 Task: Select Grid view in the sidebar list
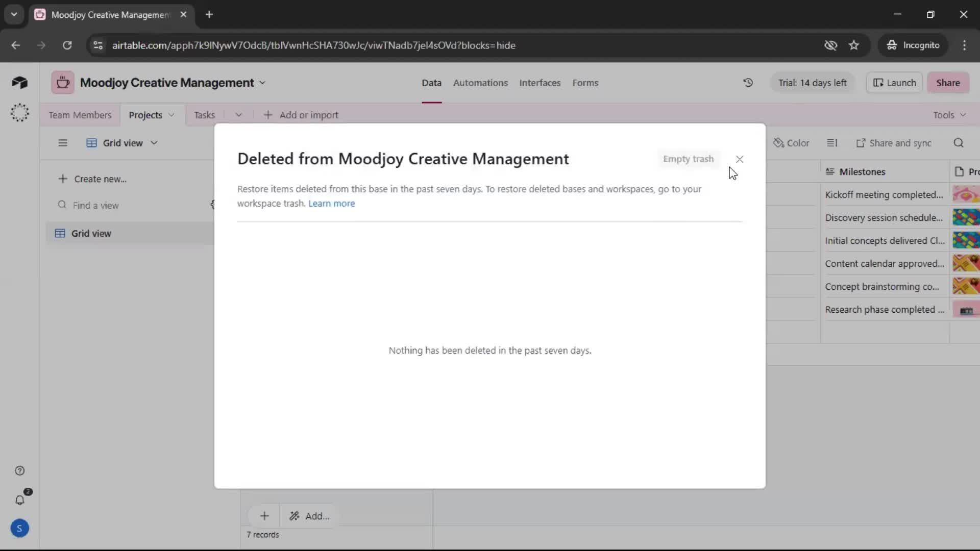130,234
